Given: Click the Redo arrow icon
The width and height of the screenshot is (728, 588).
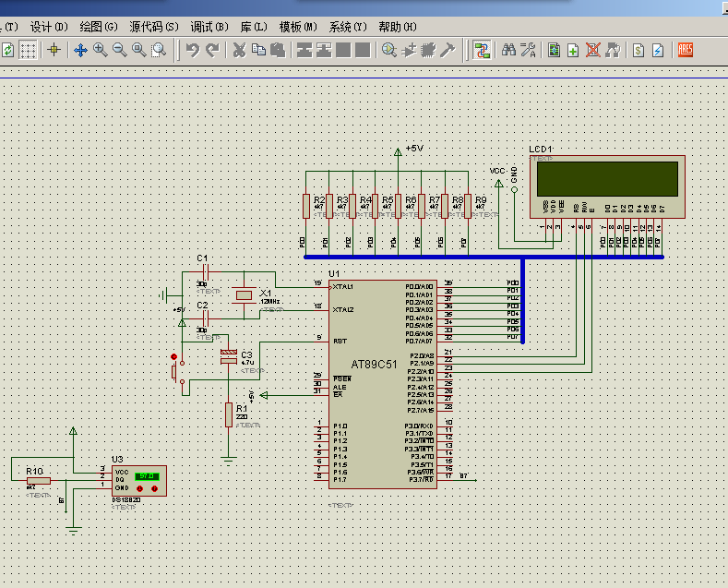Looking at the screenshot, I should click(212, 50).
